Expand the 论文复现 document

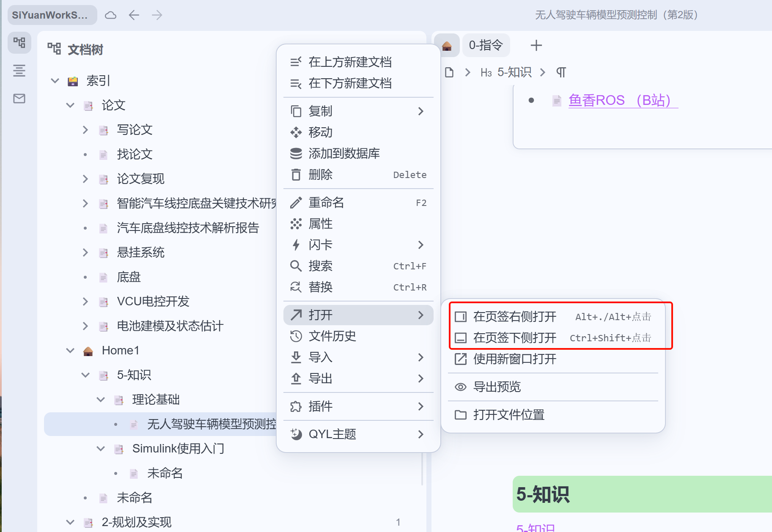(85, 179)
